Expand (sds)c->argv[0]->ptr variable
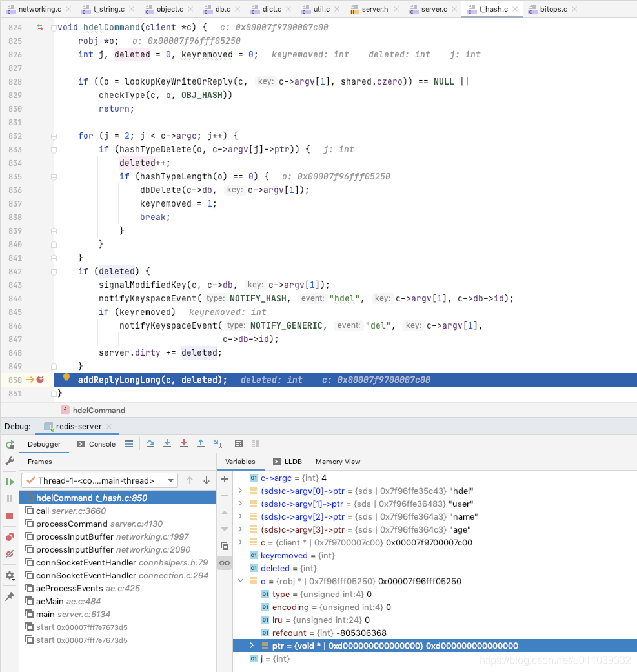637x672 pixels. 240,491
